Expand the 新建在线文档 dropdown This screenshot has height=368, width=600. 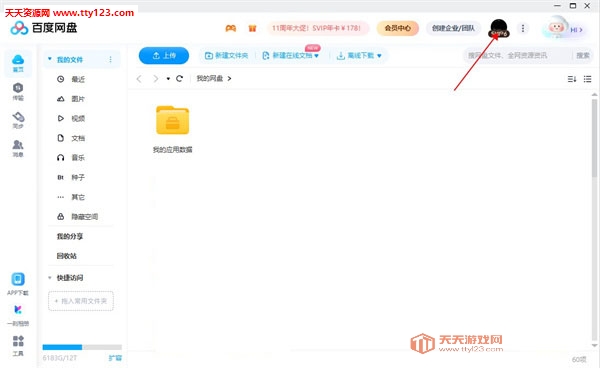(x=316, y=56)
